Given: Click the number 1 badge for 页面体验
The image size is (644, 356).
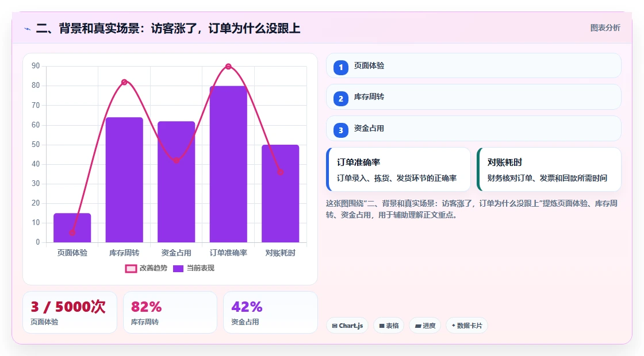Looking at the screenshot, I should 340,67.
